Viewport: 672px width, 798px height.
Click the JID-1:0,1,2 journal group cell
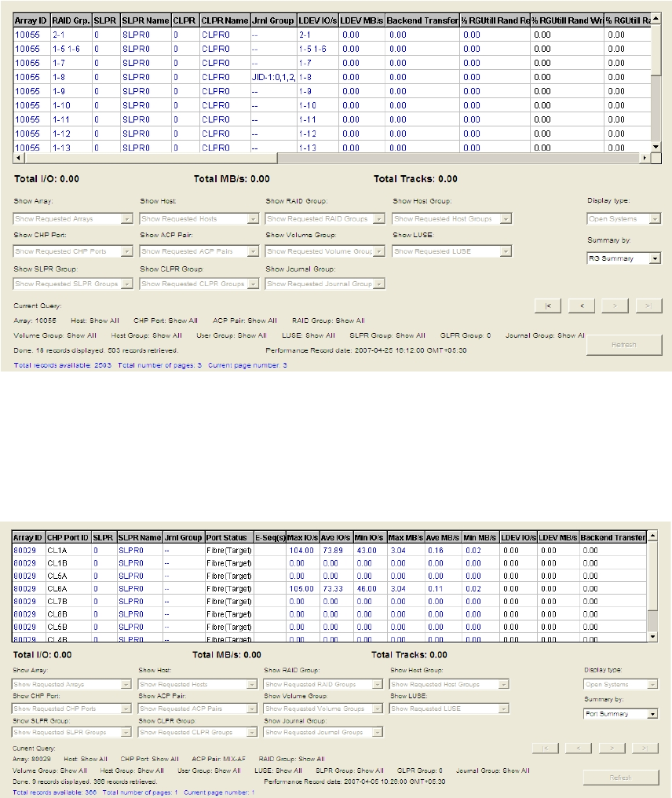click(x=272, y=77)
